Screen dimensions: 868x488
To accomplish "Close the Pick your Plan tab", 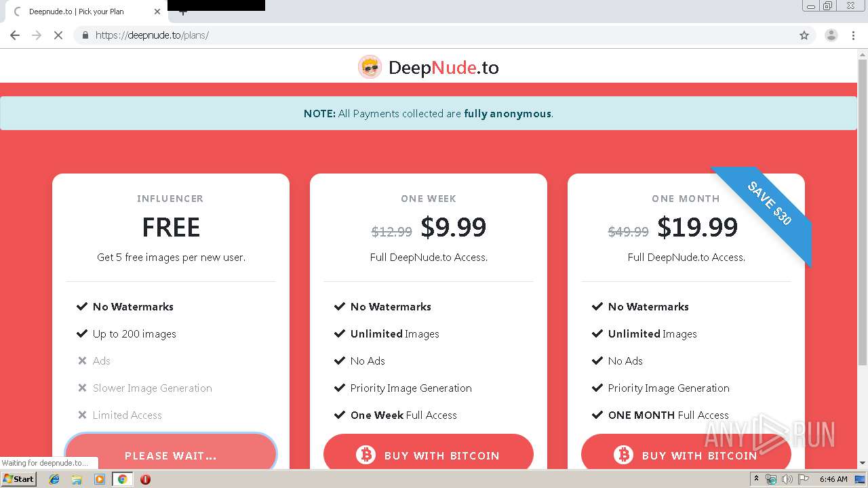I will click(x=157, y=12).
